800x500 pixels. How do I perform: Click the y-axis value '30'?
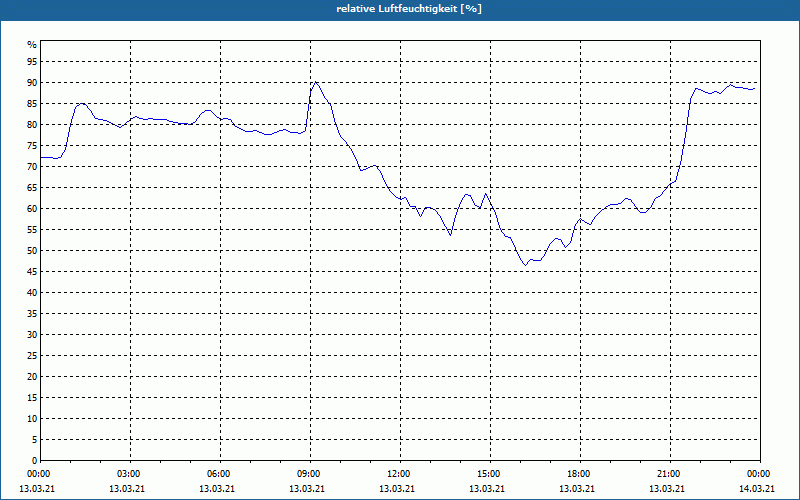point(32,335)
